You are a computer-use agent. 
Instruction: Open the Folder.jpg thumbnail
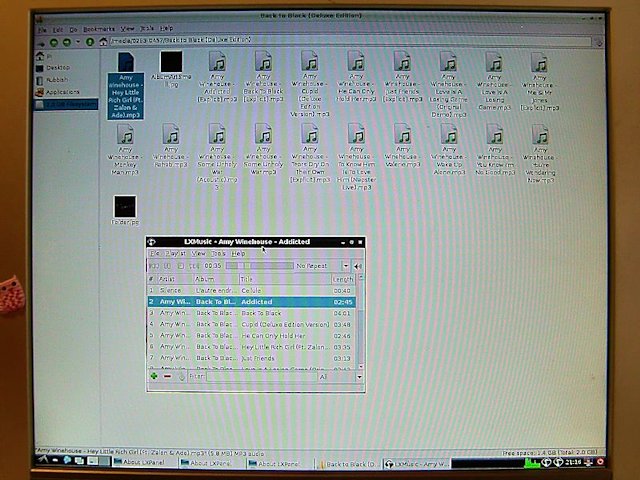click(x=125, y=207)
